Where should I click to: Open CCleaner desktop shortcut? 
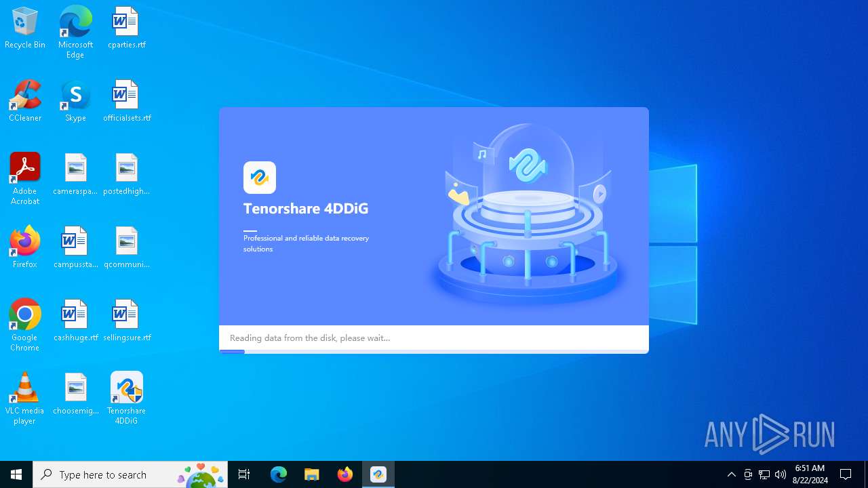pos(25,102)
